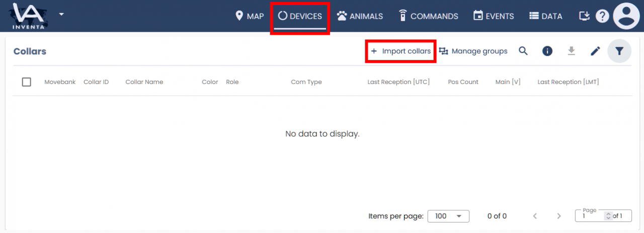Click the download icon in top navigation
The height and width of the screenshot is (233, 644).
[x=584, y=16]
